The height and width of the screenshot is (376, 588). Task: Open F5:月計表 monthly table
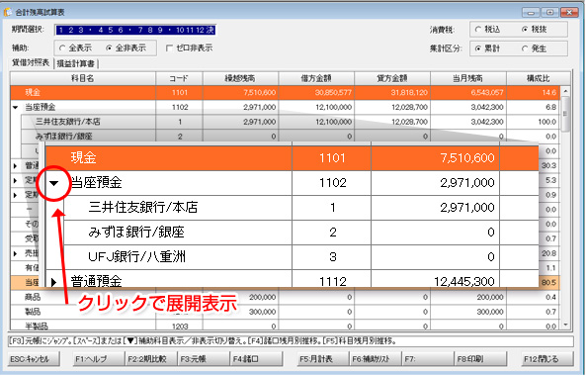pyautogui.click(x=322, y=359)
